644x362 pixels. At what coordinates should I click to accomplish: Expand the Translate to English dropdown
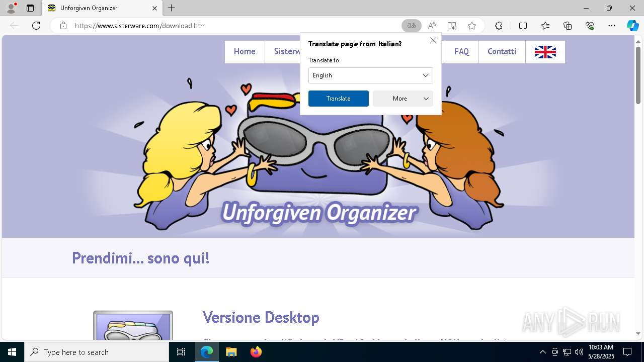click(371, 75)
